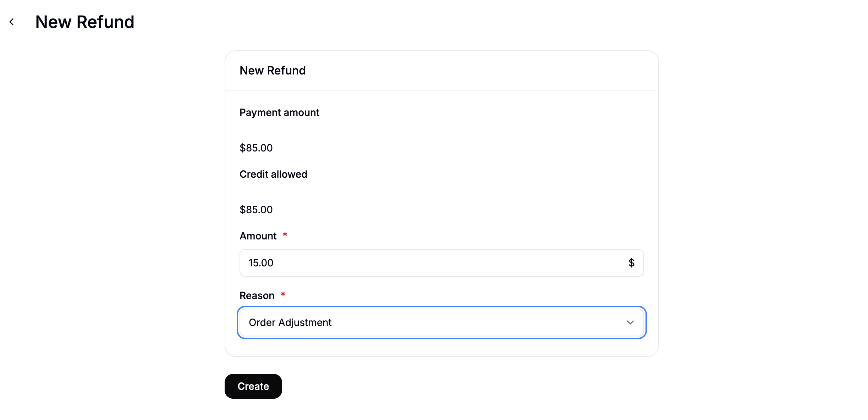Click the red asterisk next to Amount
Image resolution: width=868 pixels, height=420 pixels.
[285, 234]
